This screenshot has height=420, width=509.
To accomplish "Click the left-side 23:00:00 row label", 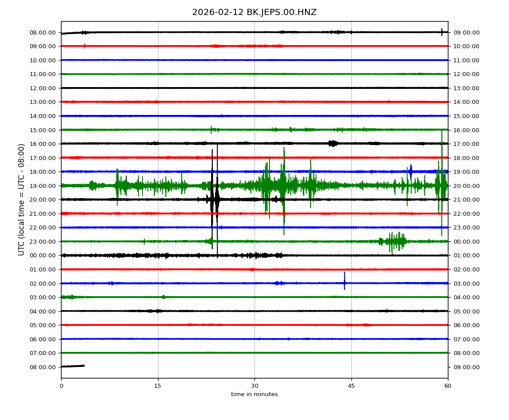I will [x=42, y=241].
